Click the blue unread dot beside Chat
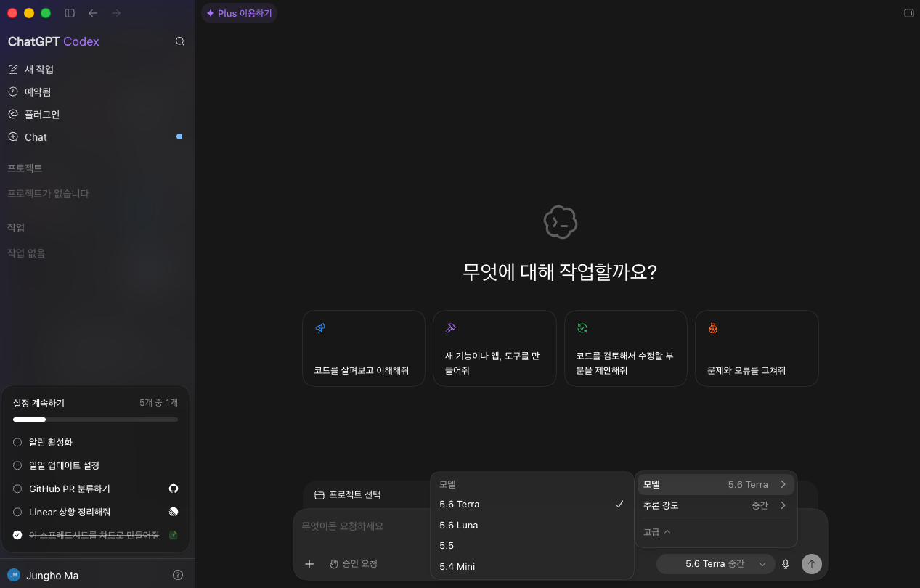This screenshot has width=920, height=588. (179, 136)
